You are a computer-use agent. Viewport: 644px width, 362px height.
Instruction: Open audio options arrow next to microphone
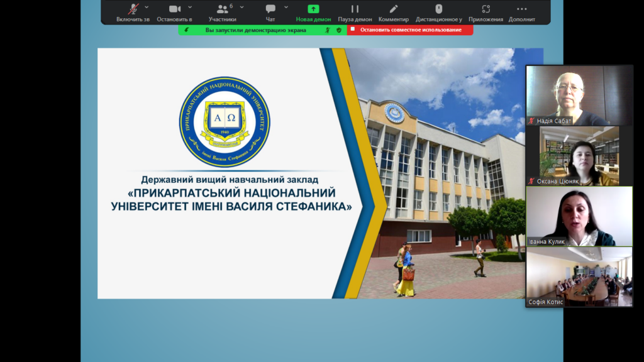[x=147, y=7]
